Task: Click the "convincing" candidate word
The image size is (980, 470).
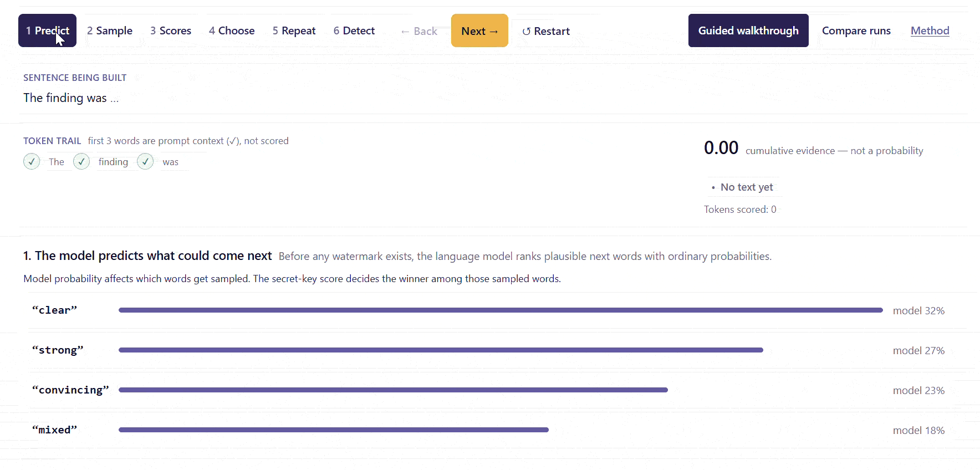Action: (70, 390)
